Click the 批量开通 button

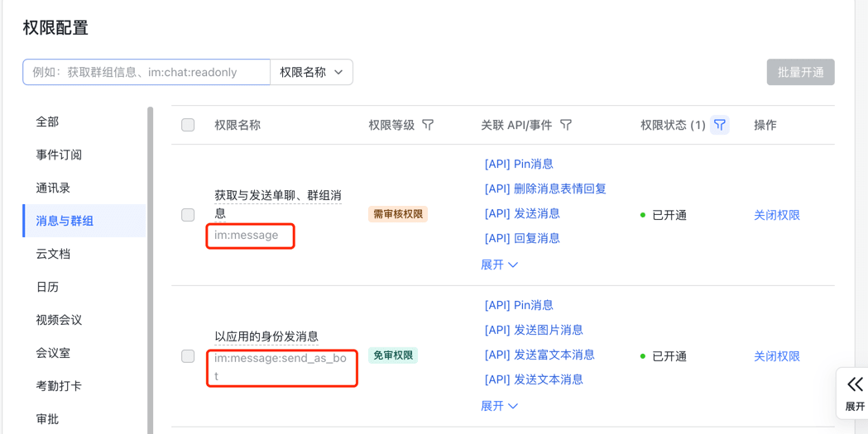point(800,72)
